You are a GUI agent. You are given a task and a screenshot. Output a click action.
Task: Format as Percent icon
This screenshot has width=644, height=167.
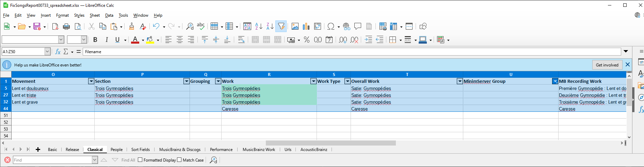coord(307,40)
